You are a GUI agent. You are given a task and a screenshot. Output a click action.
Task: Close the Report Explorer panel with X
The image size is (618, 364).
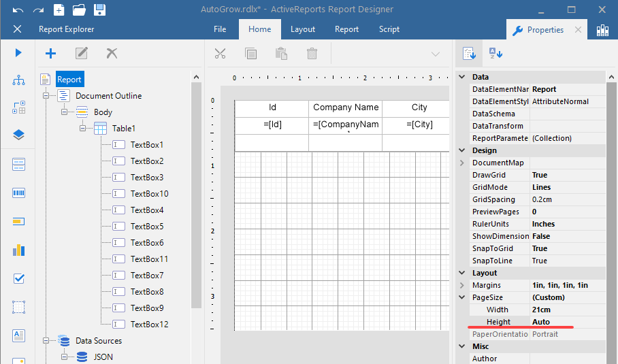(x=17, y=29)
